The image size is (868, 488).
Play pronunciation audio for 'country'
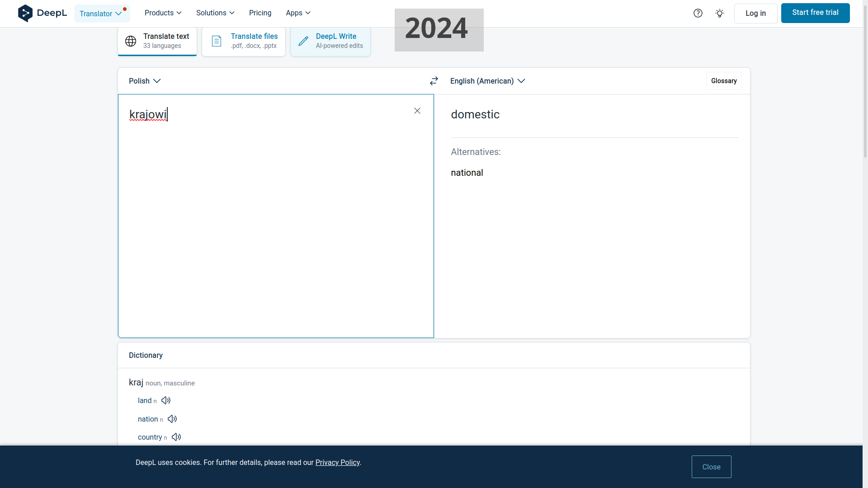(176, 437)
